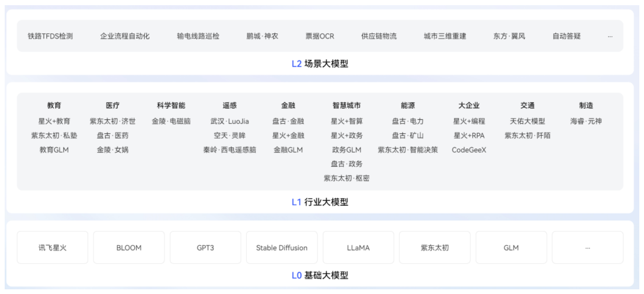Open 输电线路巡检 scenario

198,36
